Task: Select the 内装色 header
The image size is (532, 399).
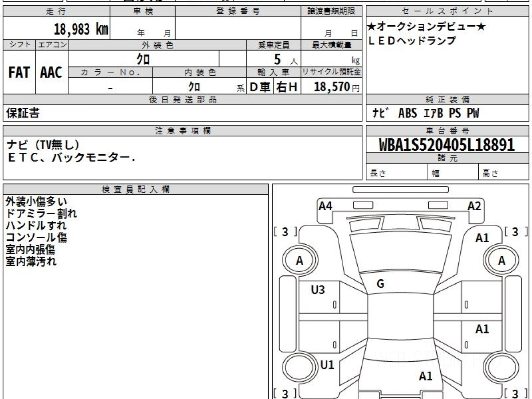Action: [x=199, y=72]
